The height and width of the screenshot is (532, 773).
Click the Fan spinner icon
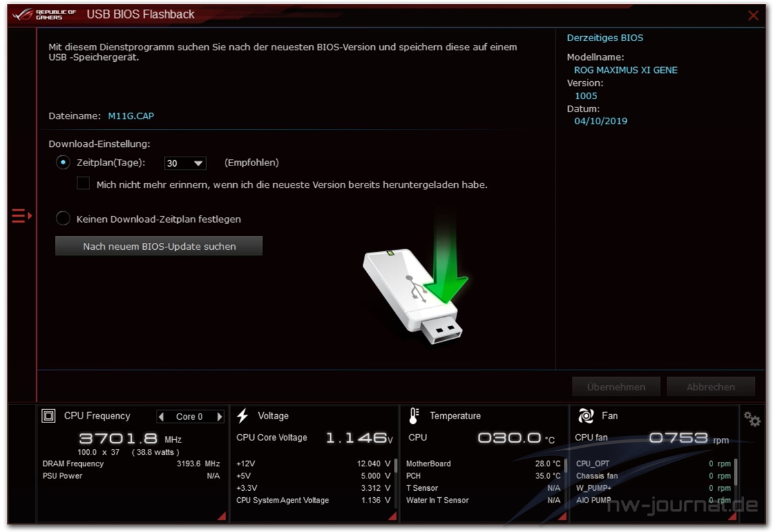(586, 416)
